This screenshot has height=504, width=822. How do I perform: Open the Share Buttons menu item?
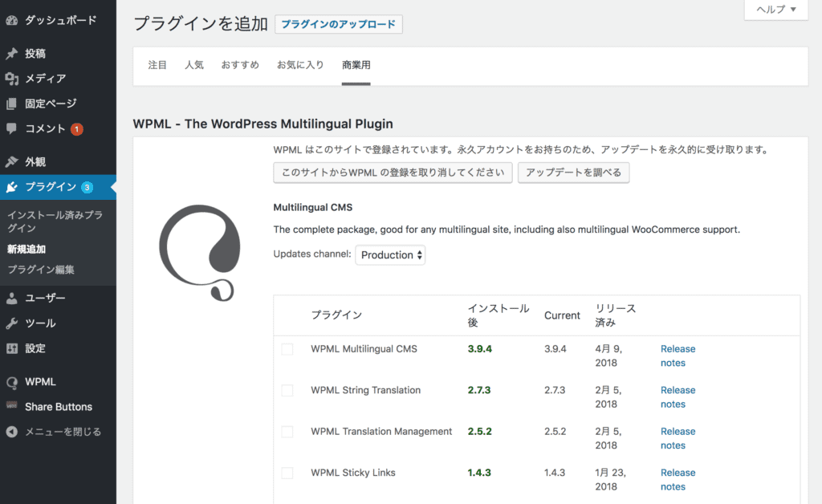tap(58, 407)
